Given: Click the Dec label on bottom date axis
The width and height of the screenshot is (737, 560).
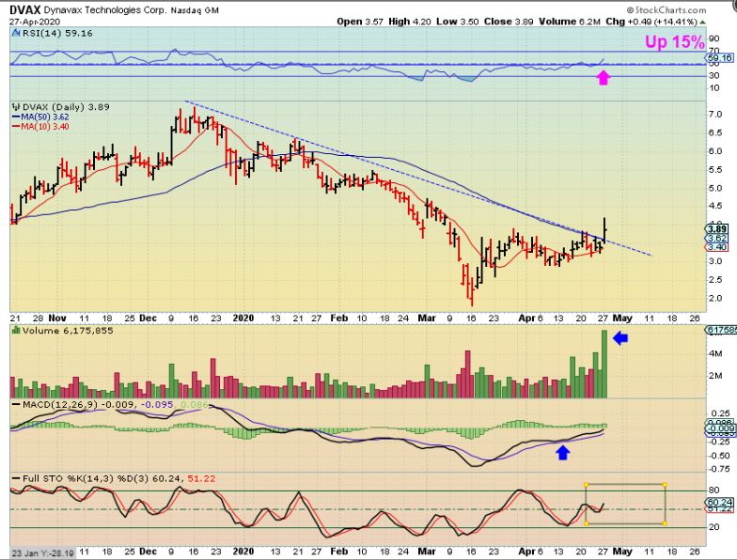Looking at the screenshot, I should pos(148,551).
